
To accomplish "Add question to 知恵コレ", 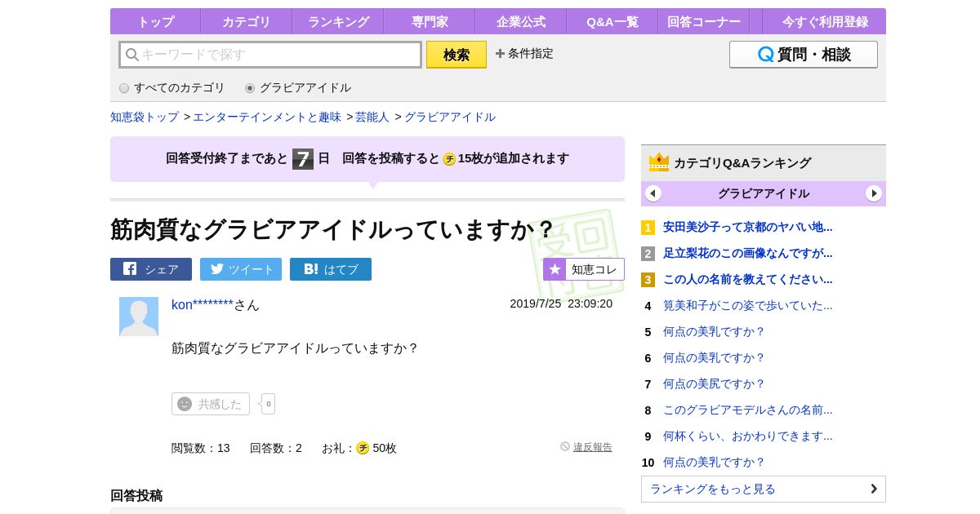I will pos(584,269).
